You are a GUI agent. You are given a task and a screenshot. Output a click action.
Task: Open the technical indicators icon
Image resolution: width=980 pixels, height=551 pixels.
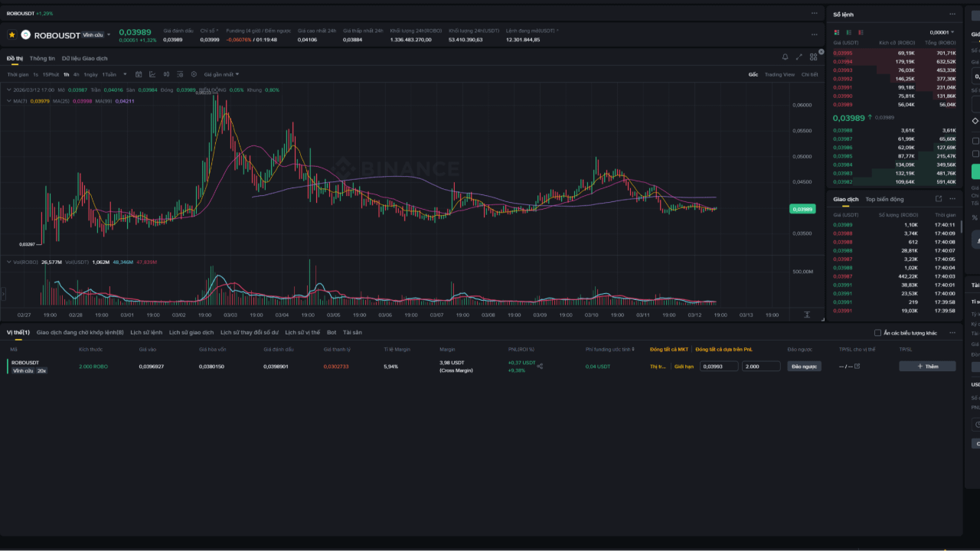point(180,74)
